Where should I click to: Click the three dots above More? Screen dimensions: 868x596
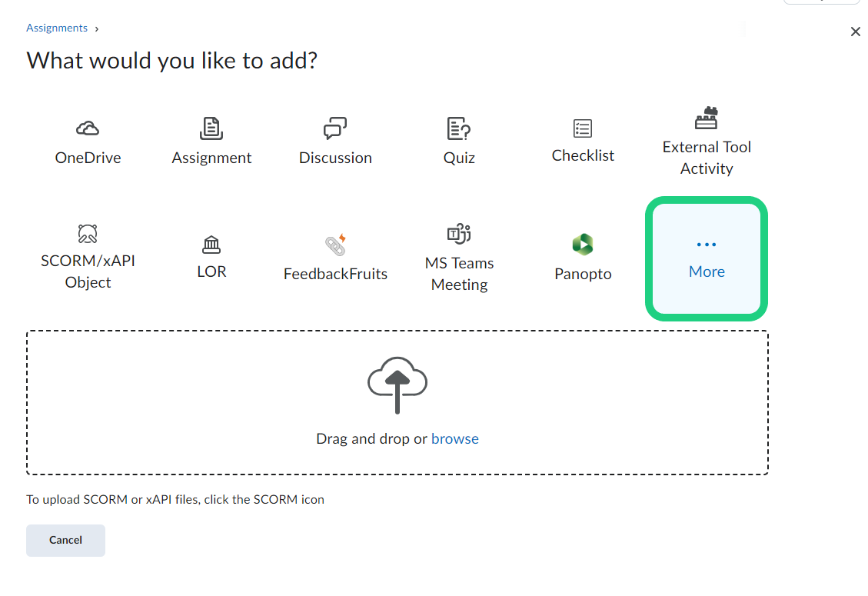[x=707, y=245]
